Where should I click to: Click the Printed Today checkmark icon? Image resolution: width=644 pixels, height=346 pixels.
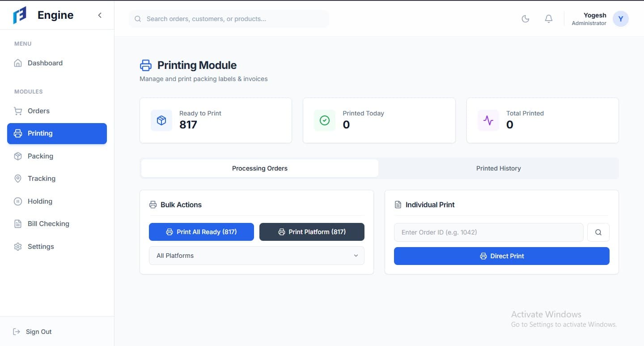click(x=325, y=120)
